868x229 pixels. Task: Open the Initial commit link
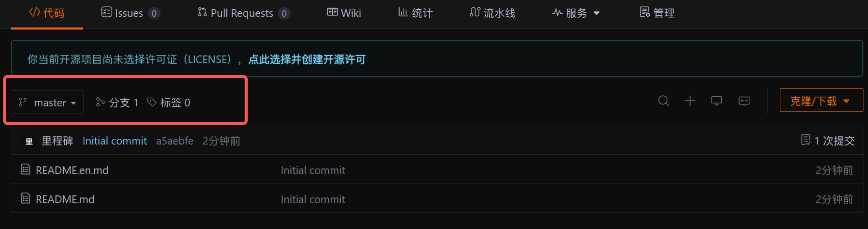(x=115, y=141)
